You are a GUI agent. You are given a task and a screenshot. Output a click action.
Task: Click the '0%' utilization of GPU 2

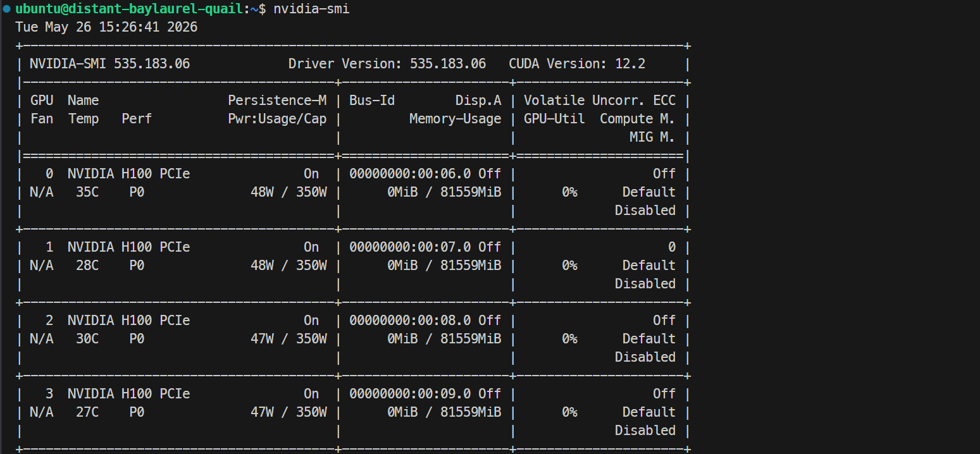[x=569, y=339]
